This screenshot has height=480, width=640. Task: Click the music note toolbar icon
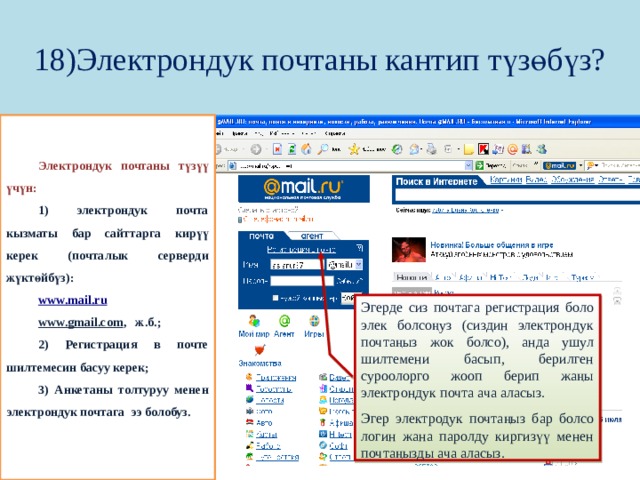498,149
